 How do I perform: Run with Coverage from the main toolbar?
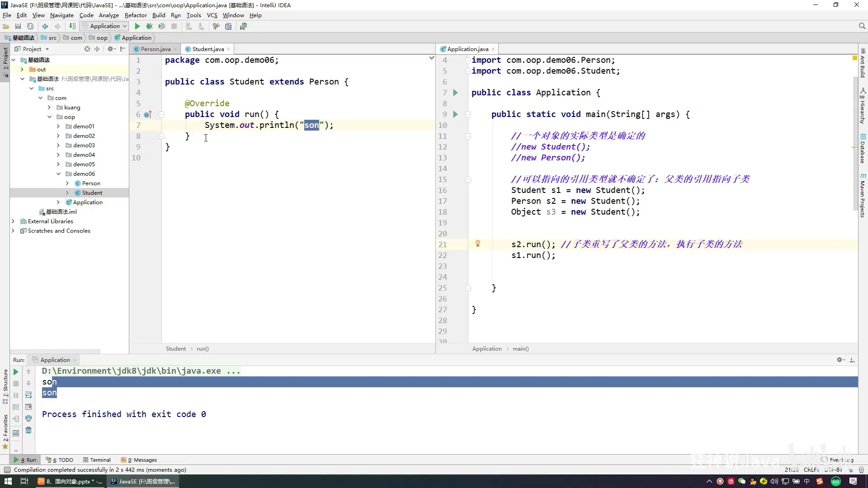(161, 26)
